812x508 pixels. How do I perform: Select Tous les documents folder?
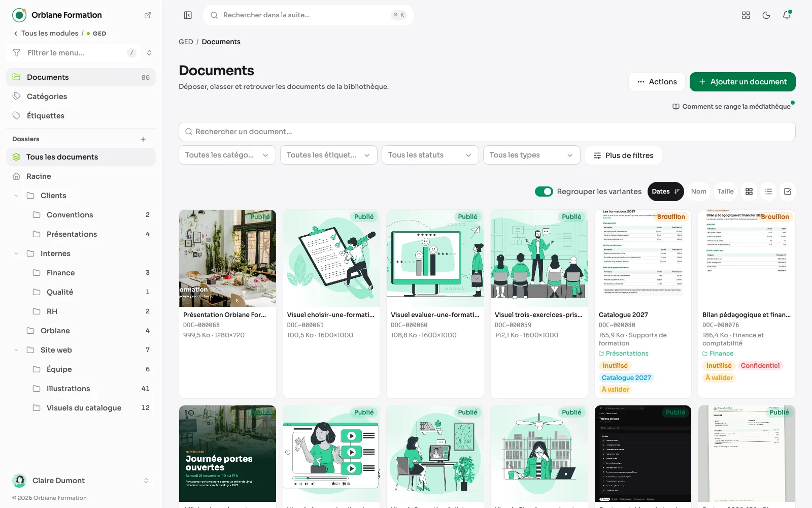(81, 157)
